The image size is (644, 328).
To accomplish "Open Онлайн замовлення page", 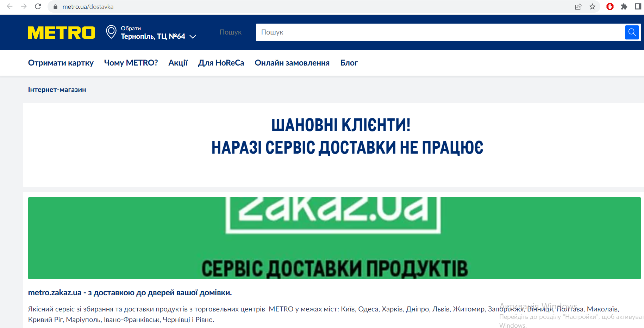I will tap(292, 63).
